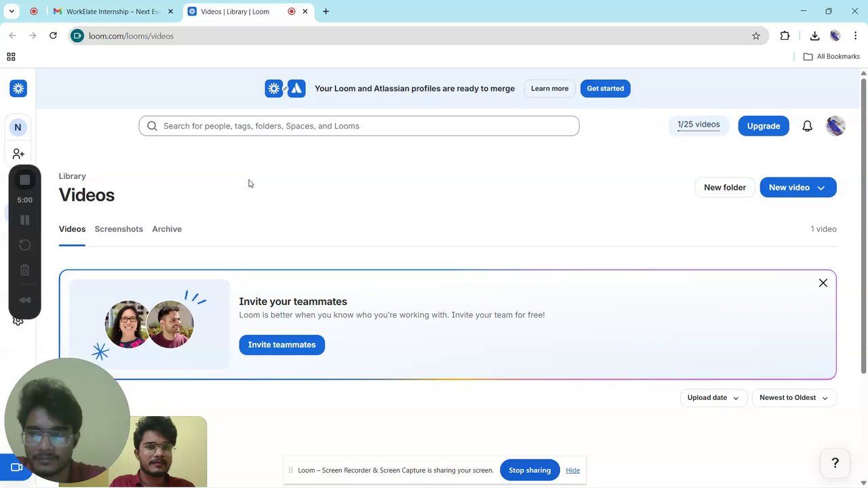Click the camera icon button at bottom-left
This screenshot has width=868, height=488.
point(17,467)
